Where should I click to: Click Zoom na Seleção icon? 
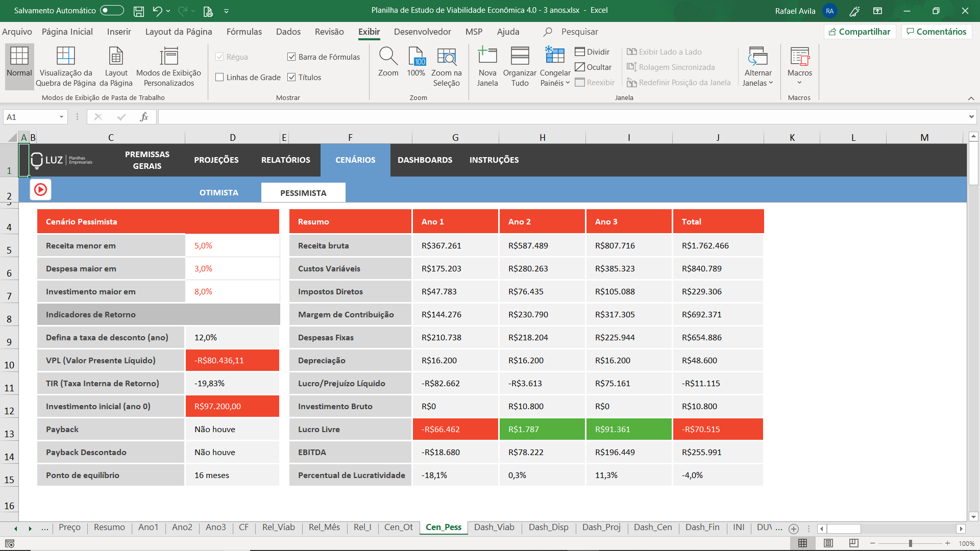[446, 56]
